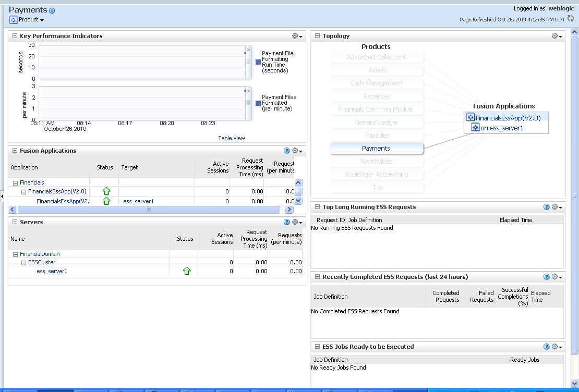This screenshot has width=579, height=392.
Task: Click the status up arrow beside ess_server1 target
Action: (106, 201)
